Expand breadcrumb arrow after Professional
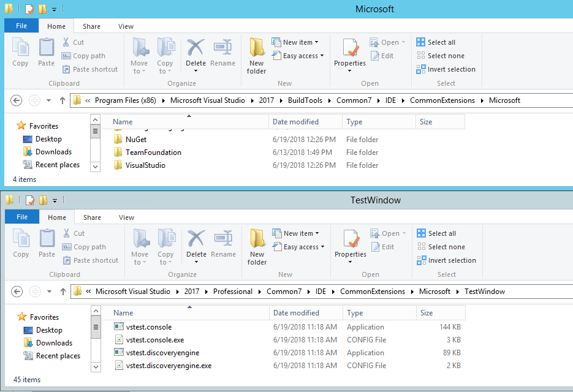This screenshot has width=573, height=392. 259,292
